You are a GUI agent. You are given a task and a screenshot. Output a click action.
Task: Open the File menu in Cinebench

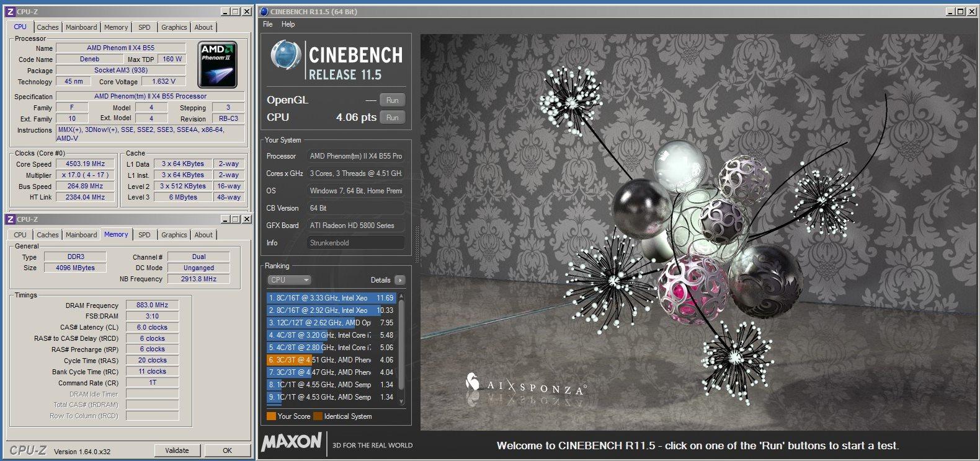pos(268,24)
